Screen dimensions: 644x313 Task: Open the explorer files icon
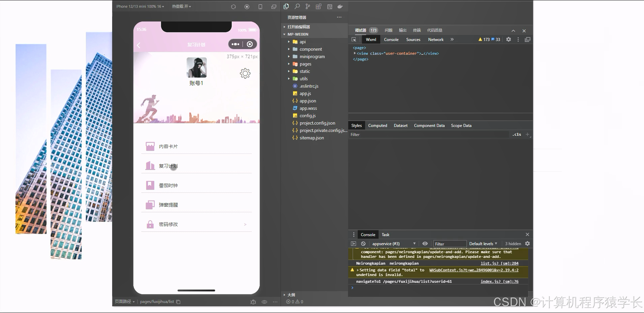click(286, 6)
